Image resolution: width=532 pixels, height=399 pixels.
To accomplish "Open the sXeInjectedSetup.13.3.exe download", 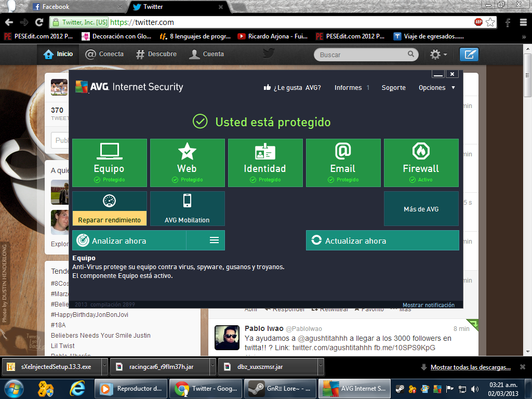I will (x=51, y=367).
